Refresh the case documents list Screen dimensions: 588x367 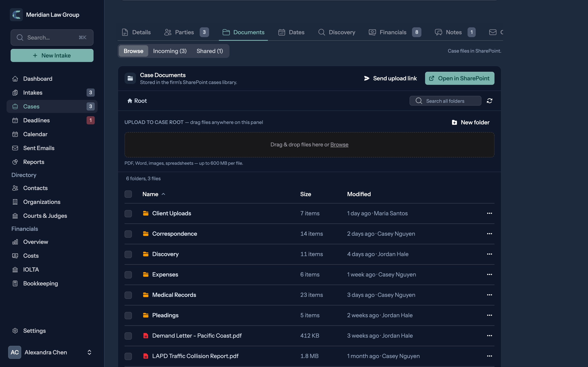(489, 101)
